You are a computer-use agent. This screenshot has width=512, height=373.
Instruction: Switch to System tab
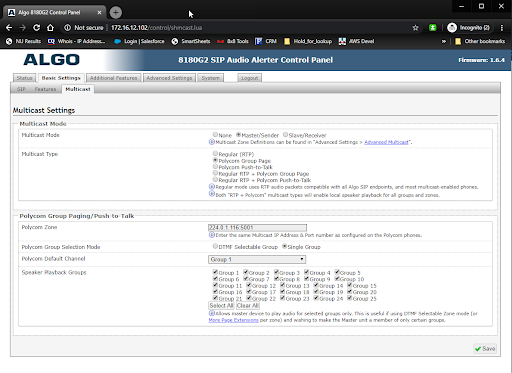click(x=211, y=78)
